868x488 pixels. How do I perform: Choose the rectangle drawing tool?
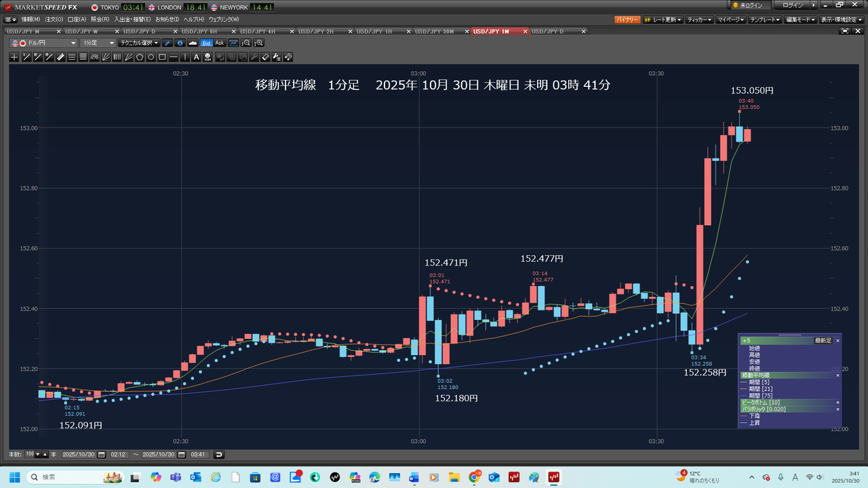point(163,57)
